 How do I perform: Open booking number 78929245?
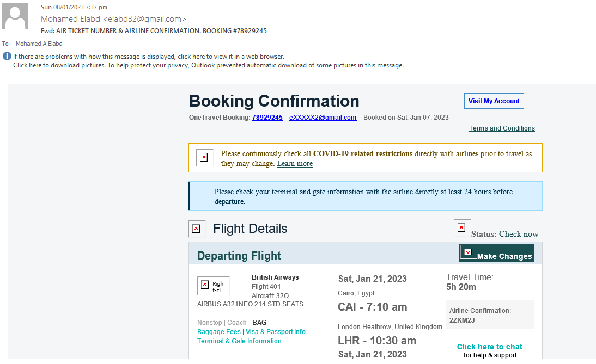267,117
